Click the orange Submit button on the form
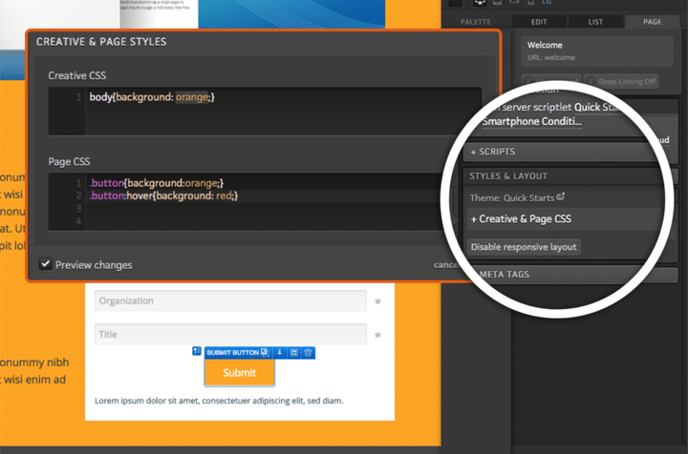The image size is (688, 454). click(x=239, y=373)
